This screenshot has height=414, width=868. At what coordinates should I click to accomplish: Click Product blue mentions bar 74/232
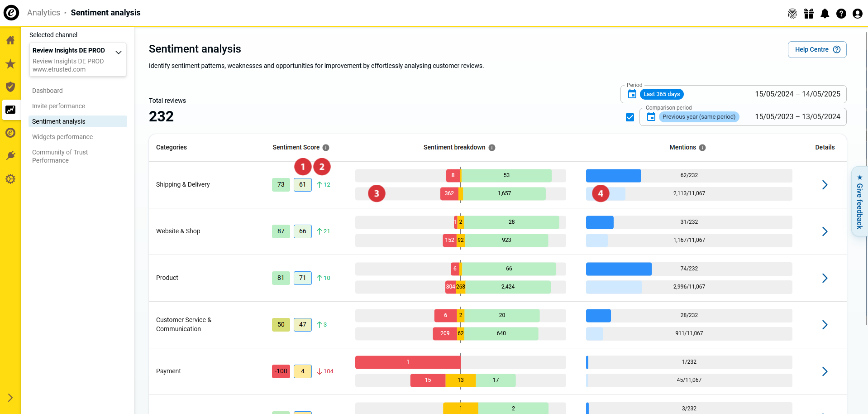(x=619, y=269)
